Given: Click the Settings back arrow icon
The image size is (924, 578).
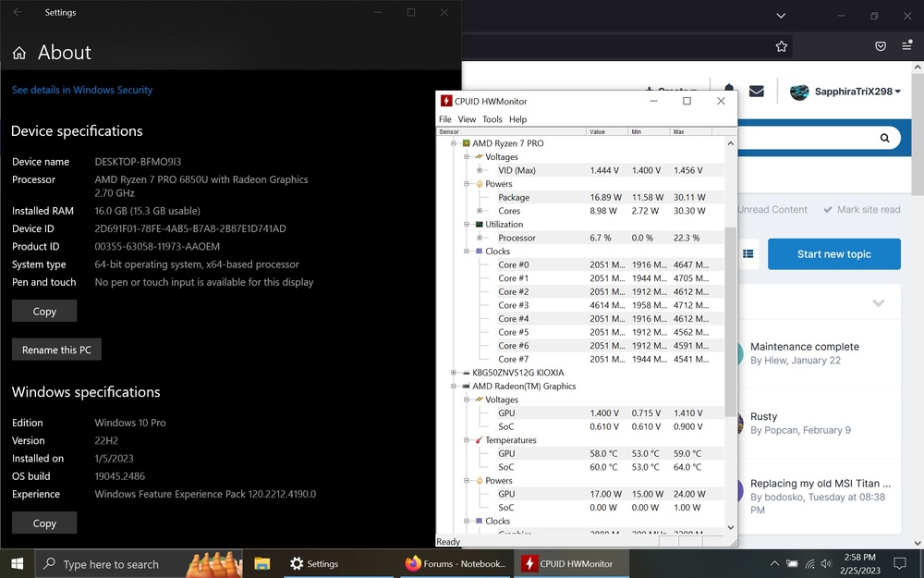Looking at the screenshot, I should click(x=18, y=12).
